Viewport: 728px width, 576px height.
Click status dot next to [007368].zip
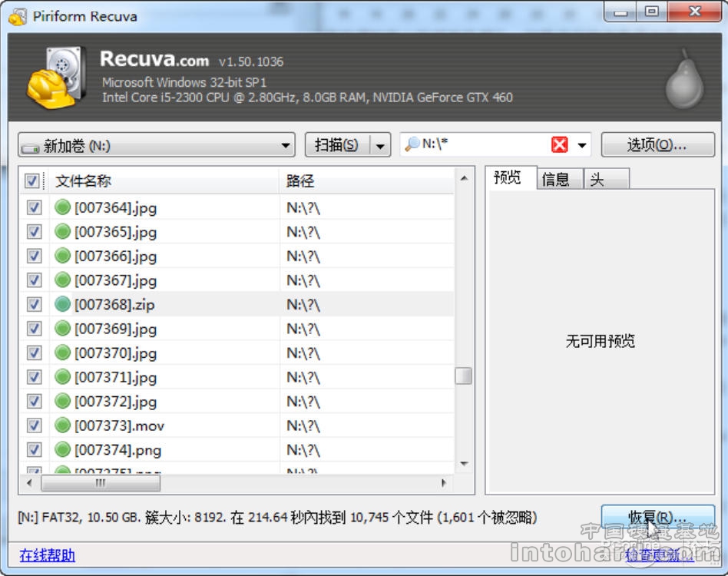pyautogui.click(x=63, y=304)
